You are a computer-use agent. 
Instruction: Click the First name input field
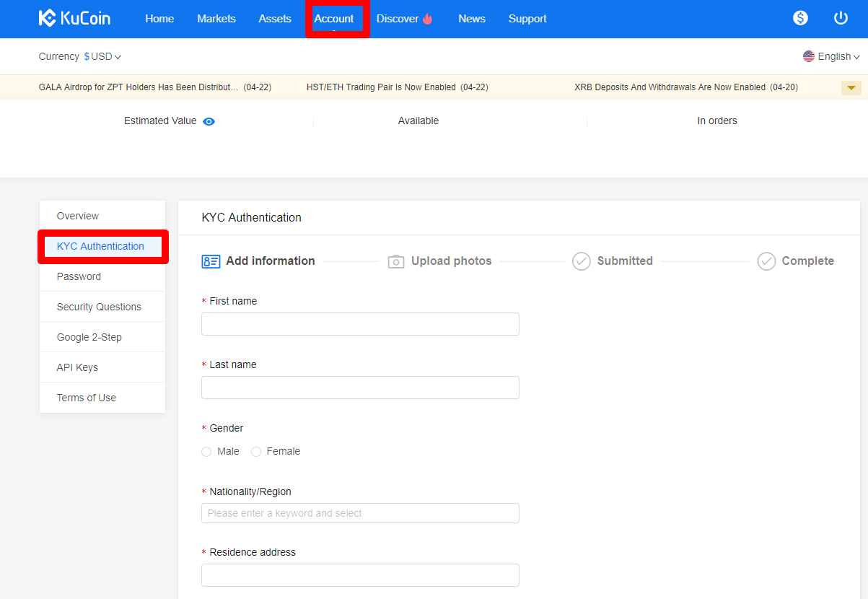(x=359, y=323)
